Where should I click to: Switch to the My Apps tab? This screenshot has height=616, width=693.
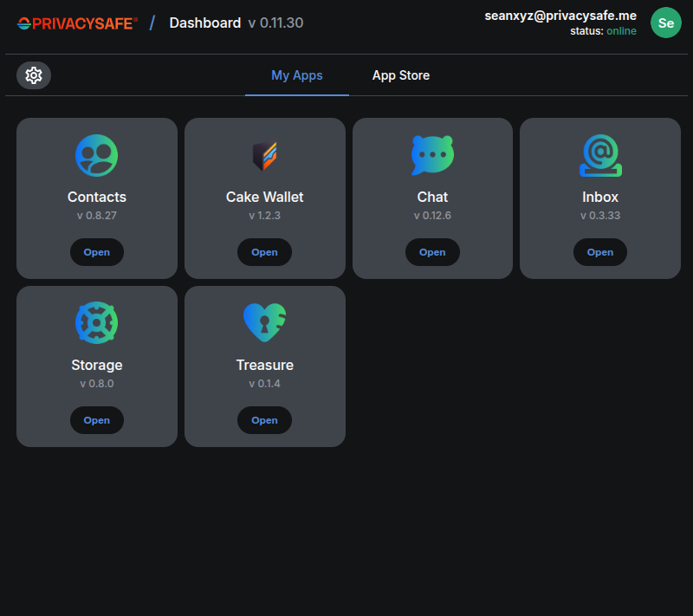tap(297, 75)
